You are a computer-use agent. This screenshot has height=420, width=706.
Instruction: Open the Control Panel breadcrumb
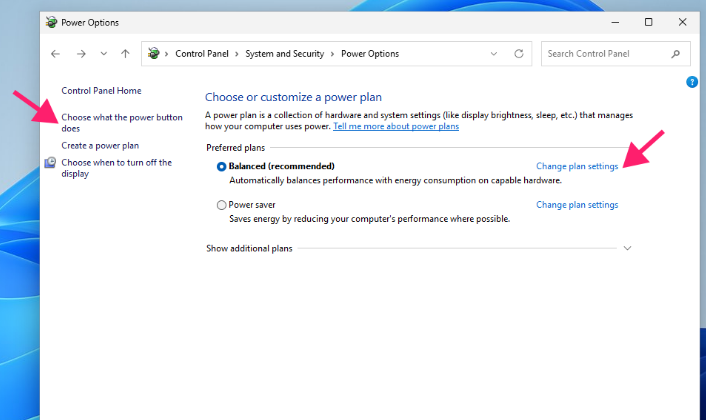[202, 54]
